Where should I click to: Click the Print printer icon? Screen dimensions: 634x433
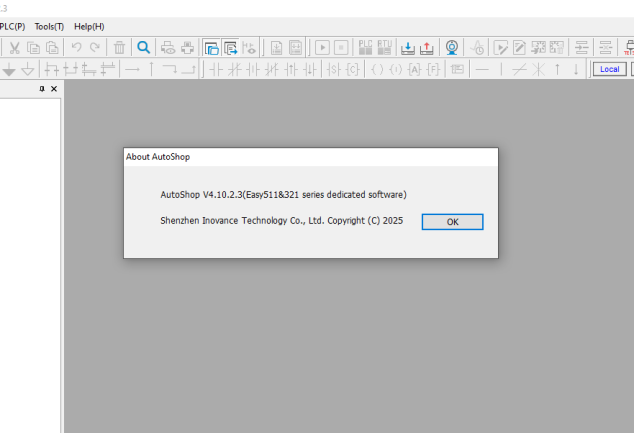[x=187, y=48]
